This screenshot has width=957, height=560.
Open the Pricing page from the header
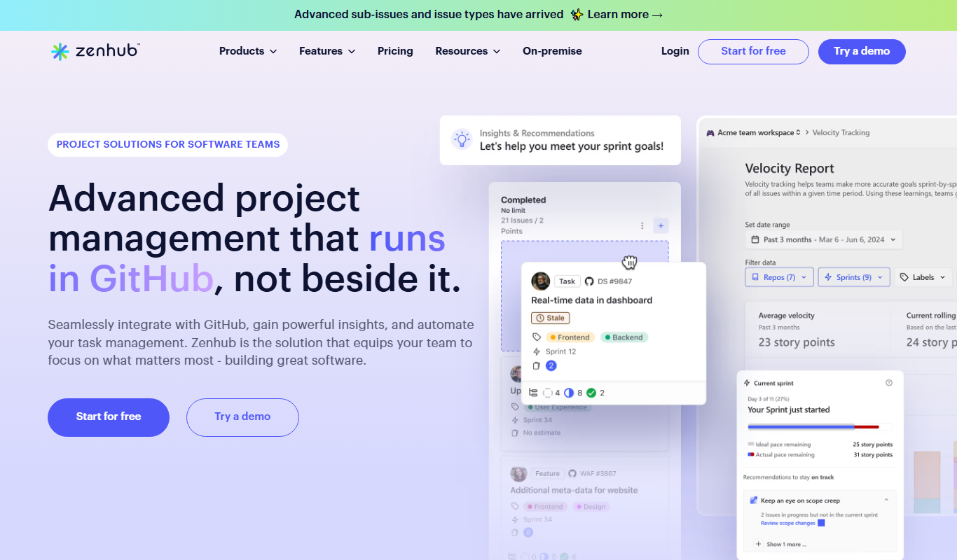[395, 51]
